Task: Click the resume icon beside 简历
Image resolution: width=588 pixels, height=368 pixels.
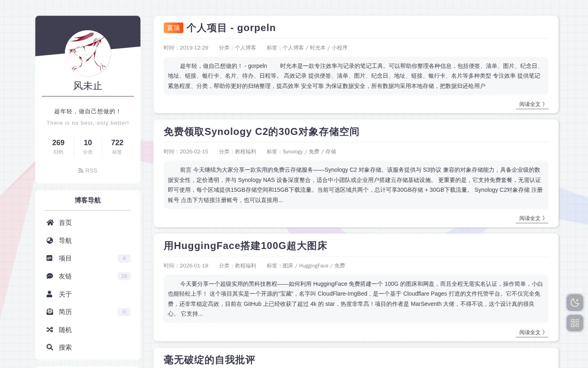Action: pos(50,312)
